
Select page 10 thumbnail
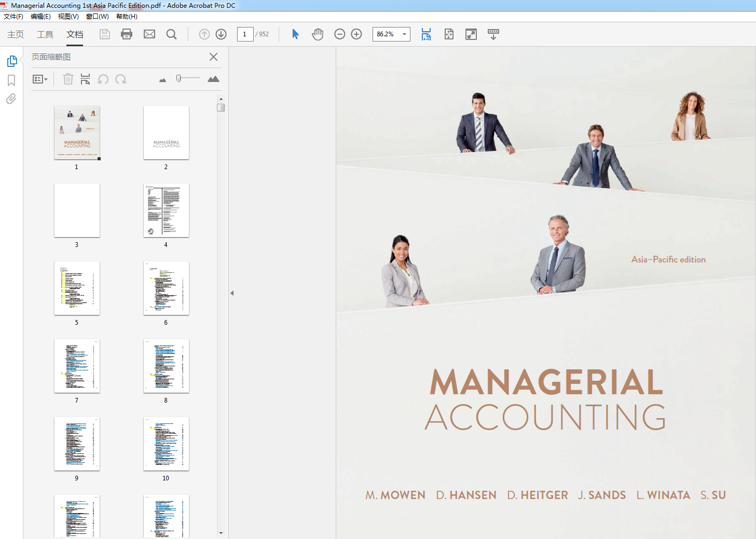pos(166,444)
